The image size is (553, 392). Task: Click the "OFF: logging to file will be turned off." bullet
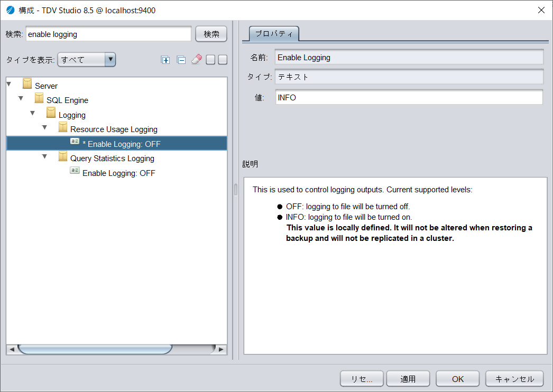[348, 207]
